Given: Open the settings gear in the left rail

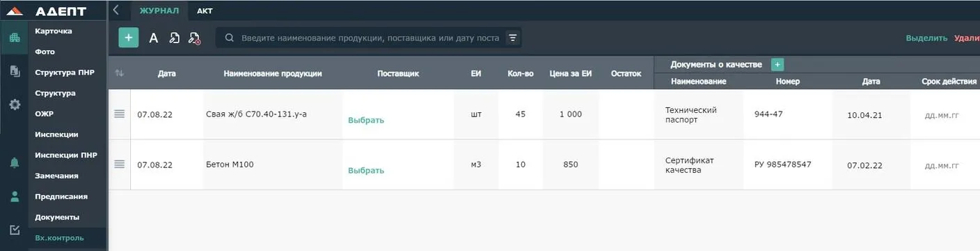Looking at the screenshot, I should (14, 105).
